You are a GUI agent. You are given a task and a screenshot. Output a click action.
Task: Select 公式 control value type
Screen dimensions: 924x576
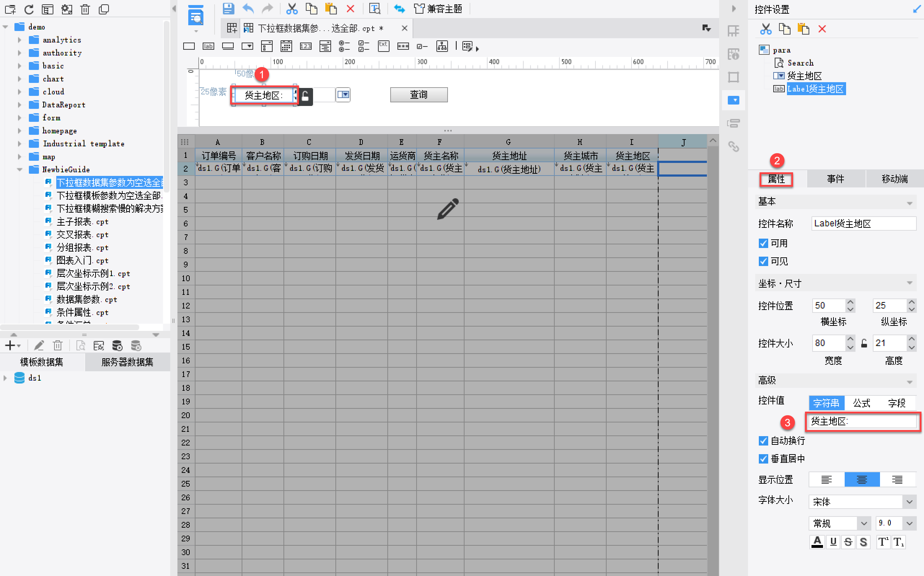(862, 403)
